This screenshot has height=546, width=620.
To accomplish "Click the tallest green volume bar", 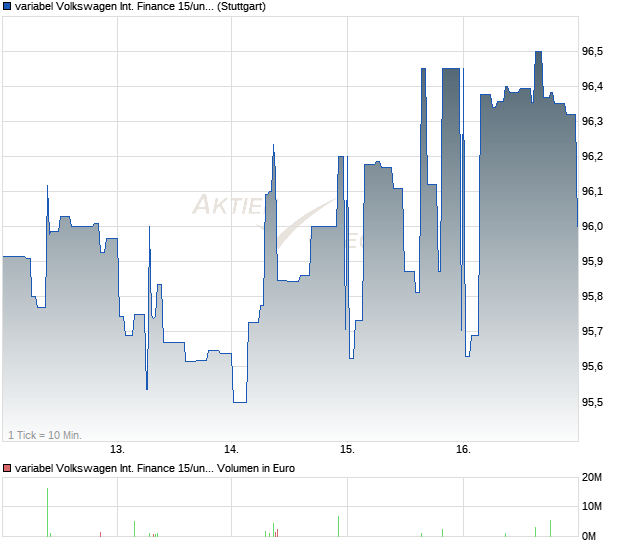I will (47, 513).
